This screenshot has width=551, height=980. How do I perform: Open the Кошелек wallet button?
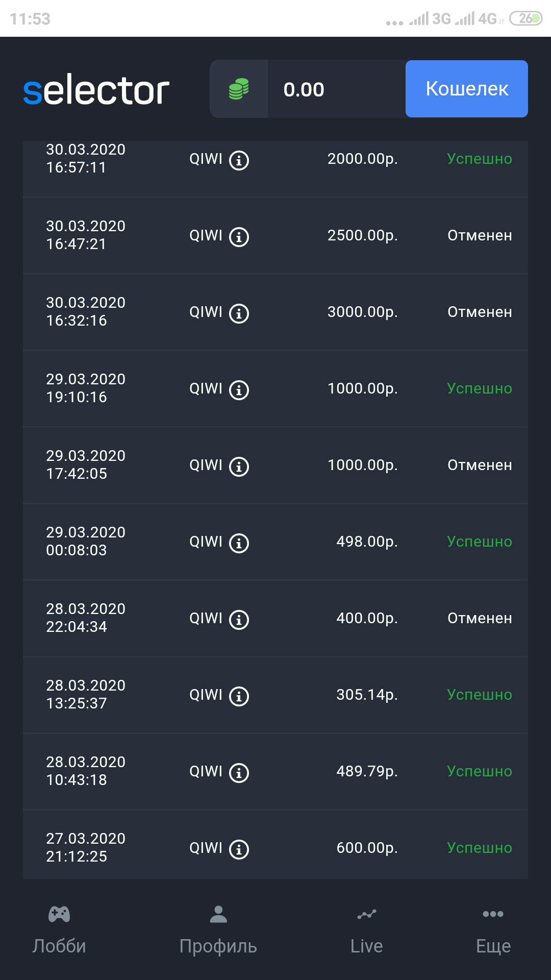pos(466,89)
